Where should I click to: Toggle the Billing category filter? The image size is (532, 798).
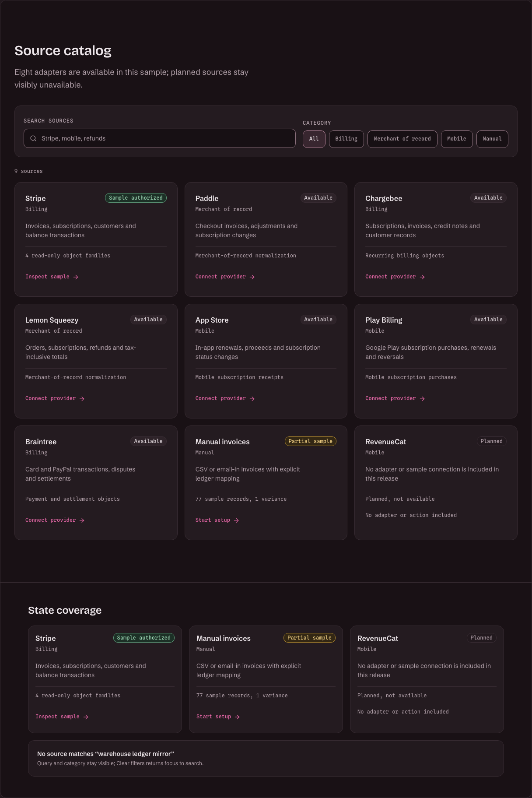[346, 139]
